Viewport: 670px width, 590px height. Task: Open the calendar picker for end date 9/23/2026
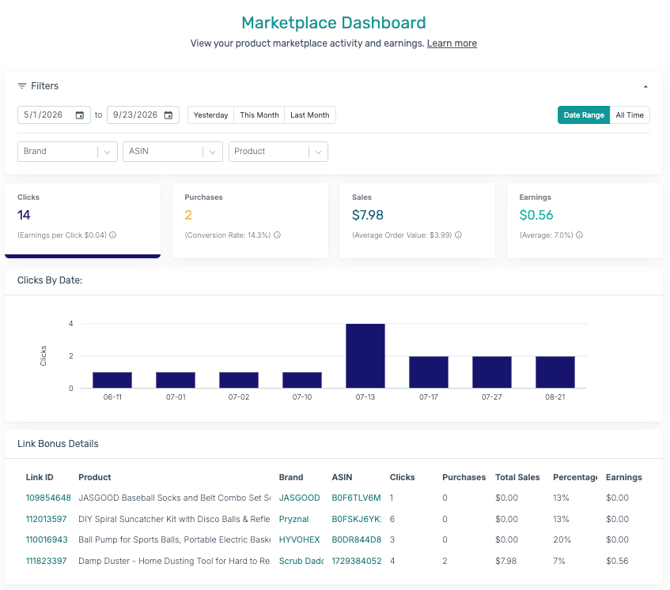(x=168, y=115)
